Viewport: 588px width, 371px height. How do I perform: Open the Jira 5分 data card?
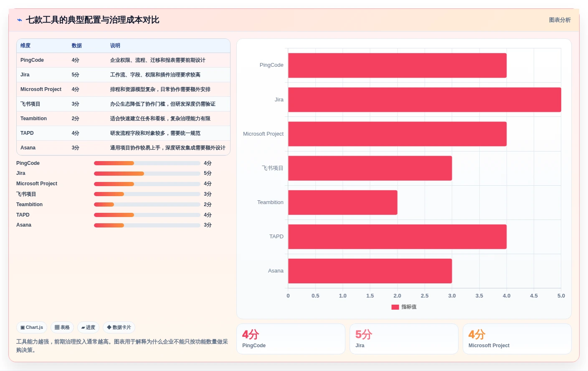pyautogui.click(x=404, y=339)
